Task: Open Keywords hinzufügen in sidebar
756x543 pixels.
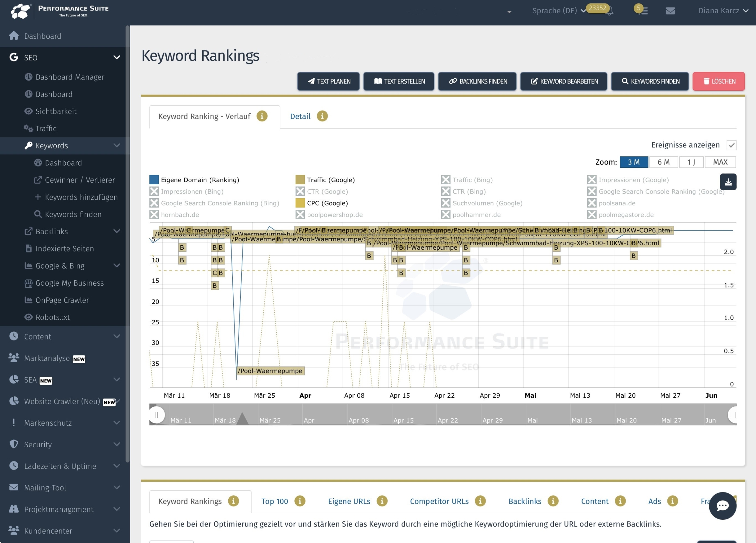Action: tap(81, 197)
